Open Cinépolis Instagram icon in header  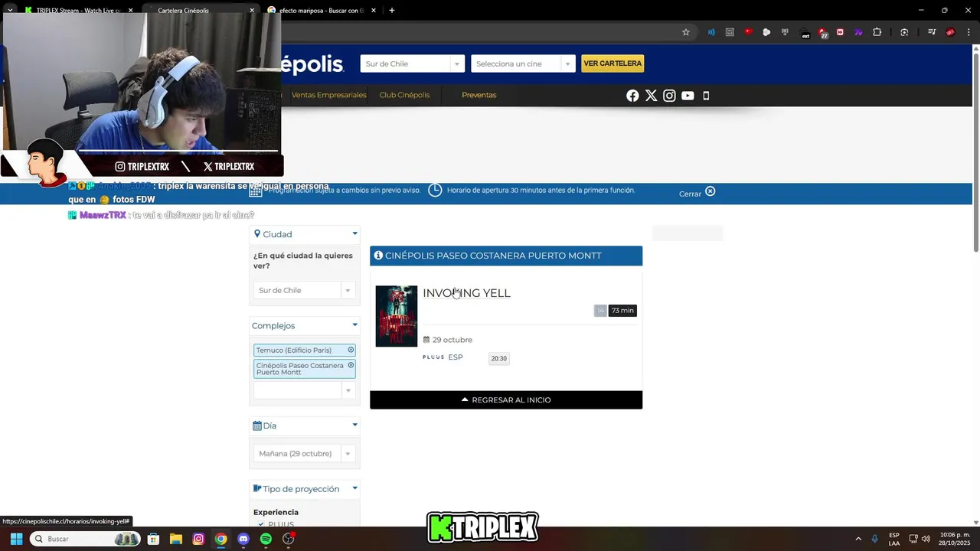(669, 96)
